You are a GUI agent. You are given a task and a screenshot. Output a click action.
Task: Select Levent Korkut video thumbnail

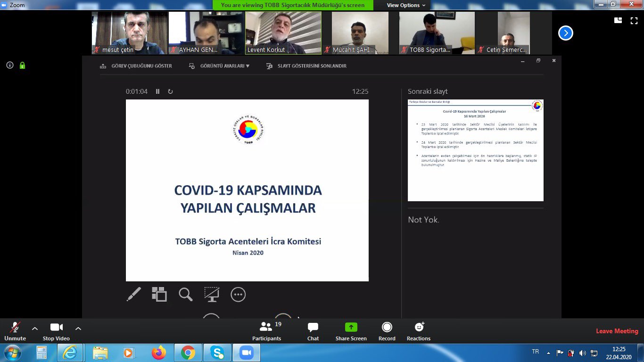tap(283, 33)
